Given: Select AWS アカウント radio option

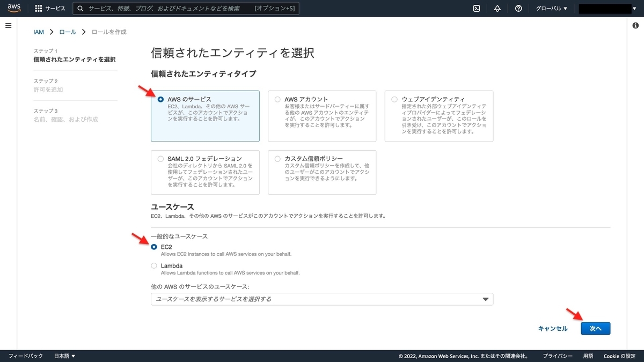Looking at the screenshot, I should [277, 99].
